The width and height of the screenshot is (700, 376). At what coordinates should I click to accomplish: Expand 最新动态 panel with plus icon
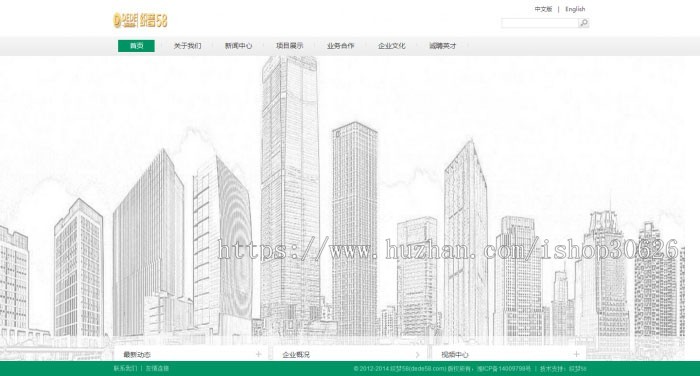258,354
